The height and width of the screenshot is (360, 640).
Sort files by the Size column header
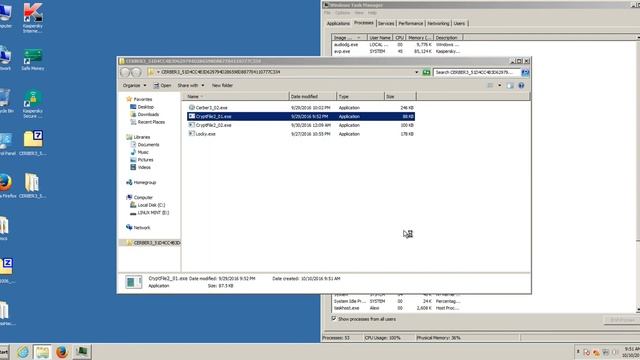coord(400,96)
